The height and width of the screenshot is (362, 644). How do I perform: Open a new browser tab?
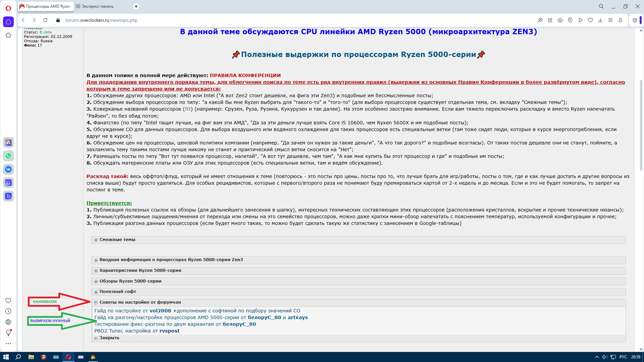point(136,6)
